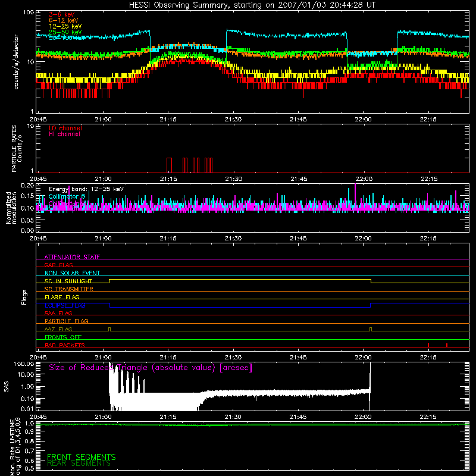Image resolution: width=476 pixels, height=476 pixels.
Task: Select the 'Energy band: 12-25 keV' text
Action: tap(86, 189)
